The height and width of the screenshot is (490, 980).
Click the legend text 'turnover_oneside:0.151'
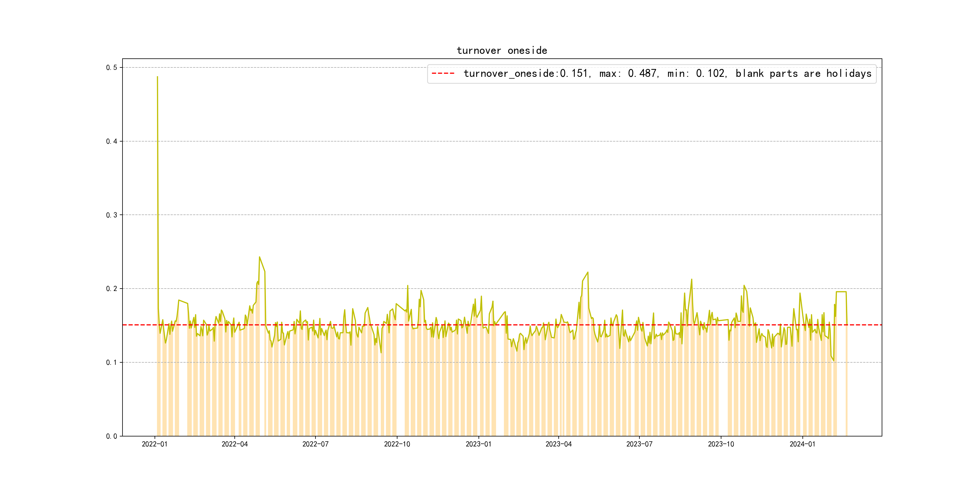tap(526, 73)
